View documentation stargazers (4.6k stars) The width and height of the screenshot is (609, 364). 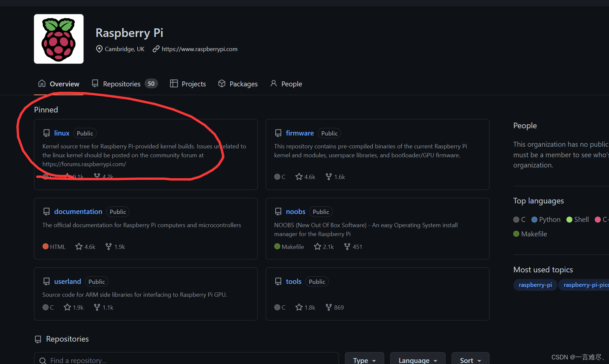[x=85, y=247]
